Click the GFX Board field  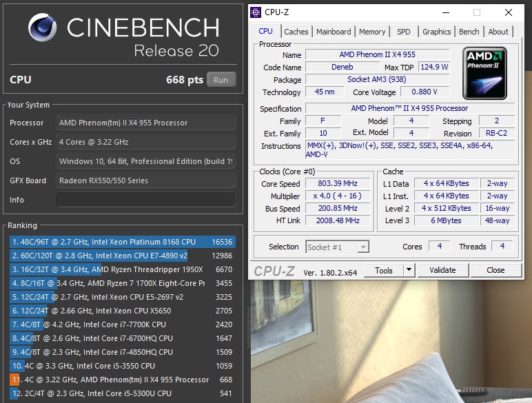(x=145, y=180)
